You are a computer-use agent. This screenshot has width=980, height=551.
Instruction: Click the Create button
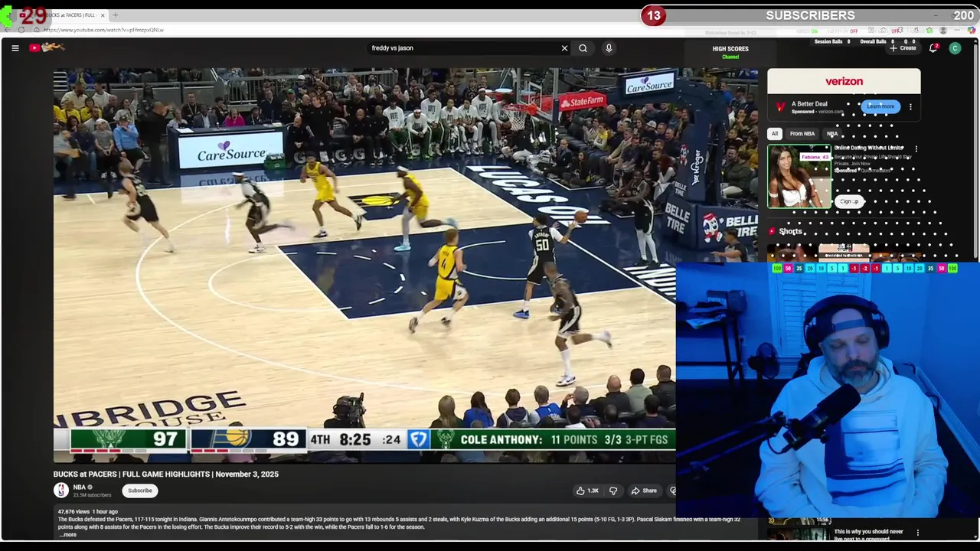903,48
